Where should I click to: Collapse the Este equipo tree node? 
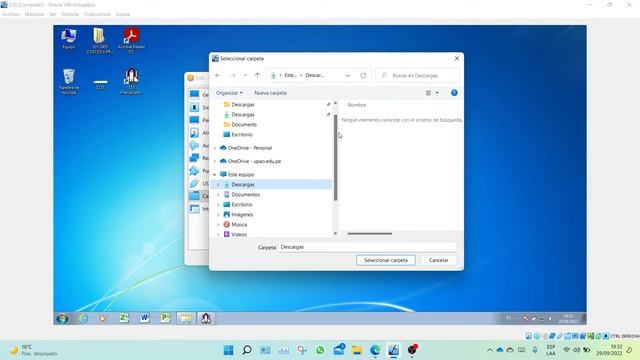(x=215, y=175)
